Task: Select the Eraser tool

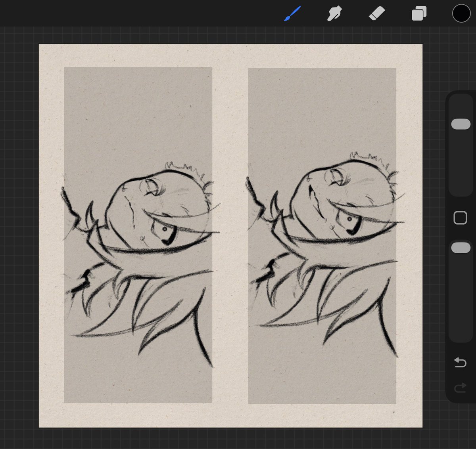Action: click(376, 14)
